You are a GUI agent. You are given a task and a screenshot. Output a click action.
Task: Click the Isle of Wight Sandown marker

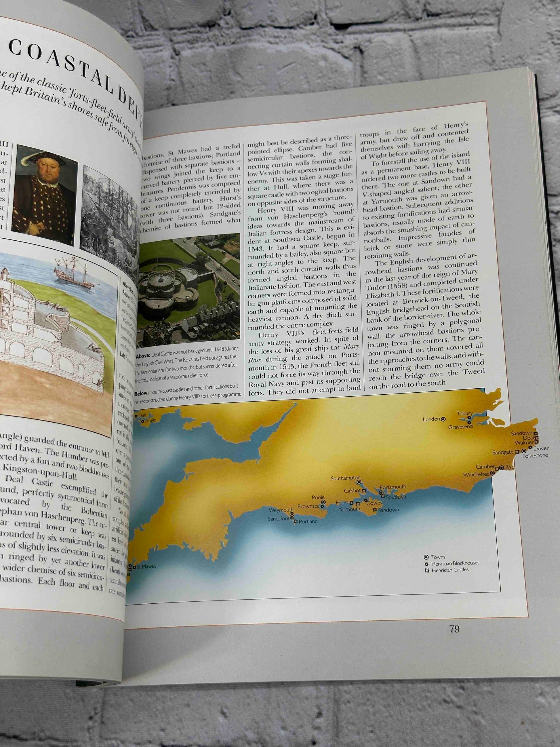(x=375, y=510)
